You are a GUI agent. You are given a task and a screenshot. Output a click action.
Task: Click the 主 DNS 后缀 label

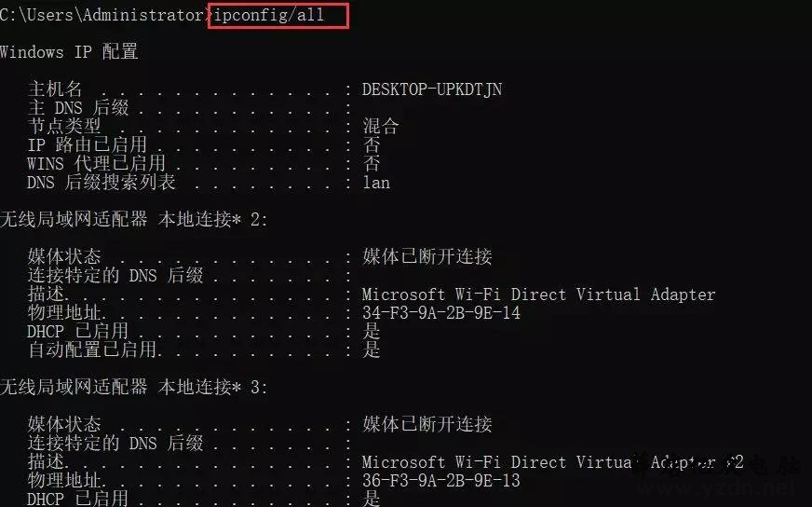pos(78,108)
